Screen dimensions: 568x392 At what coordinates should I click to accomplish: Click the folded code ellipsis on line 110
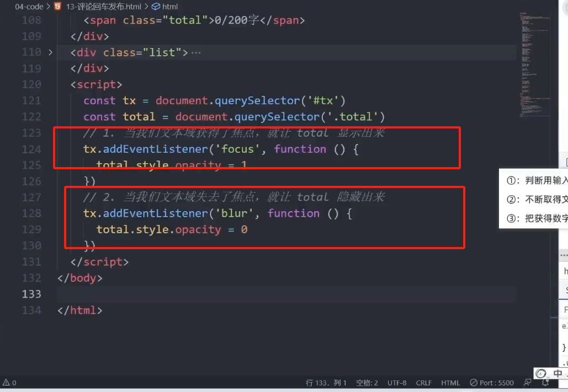click(x=196, y=53)
